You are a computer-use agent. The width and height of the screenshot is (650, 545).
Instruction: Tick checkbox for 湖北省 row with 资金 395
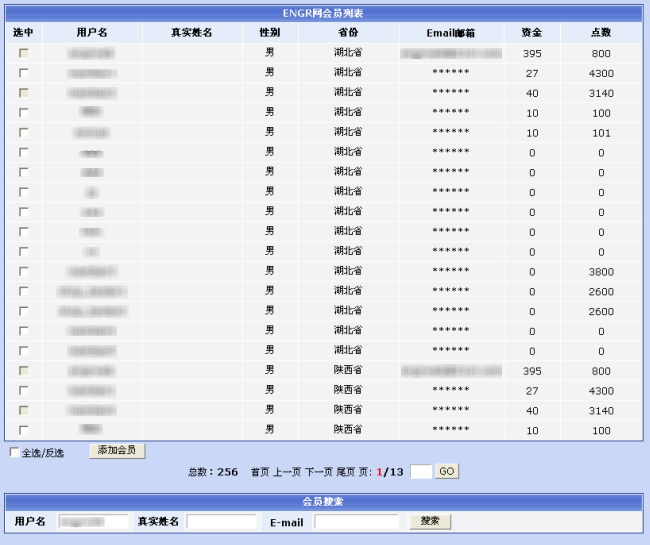coord(23,53)
